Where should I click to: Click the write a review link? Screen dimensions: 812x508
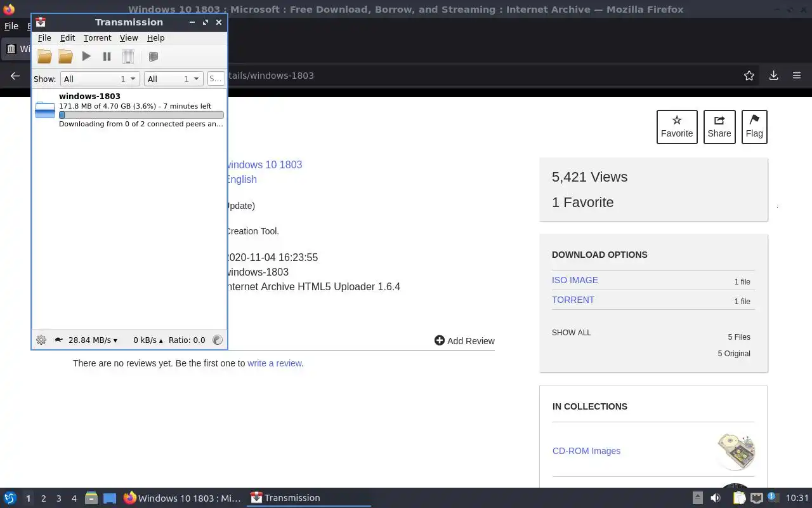pyautogui.click(x=274, y=363)
